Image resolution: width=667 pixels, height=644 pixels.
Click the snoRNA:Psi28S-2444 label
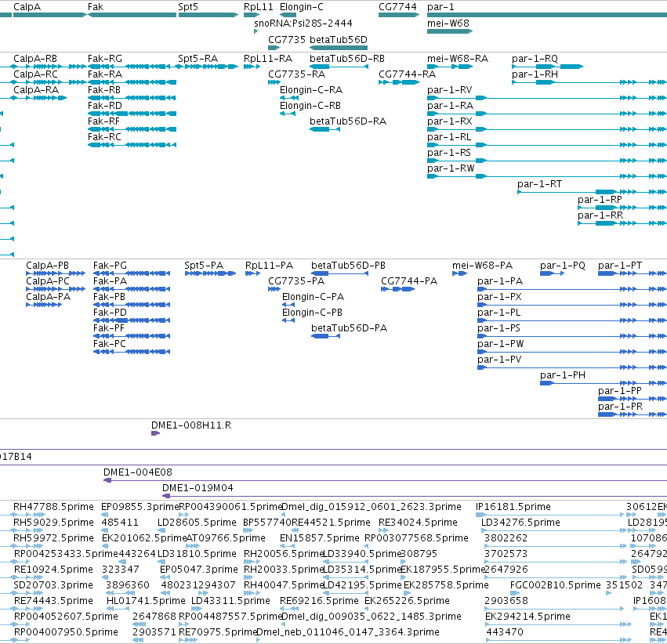click(x=303, y=23)
